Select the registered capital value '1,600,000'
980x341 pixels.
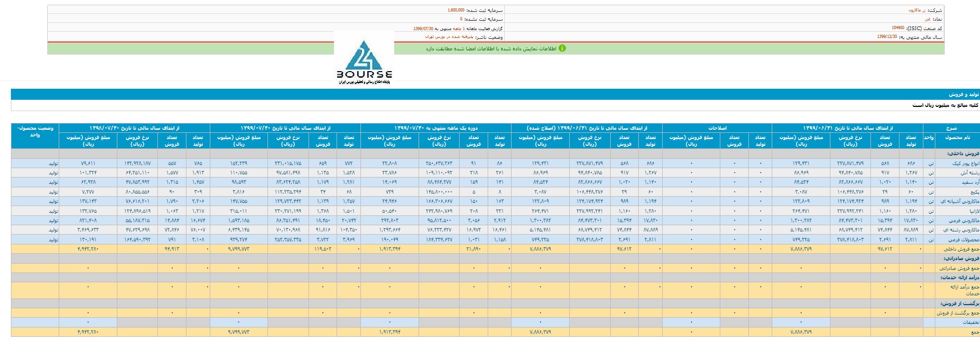[456, 10]
